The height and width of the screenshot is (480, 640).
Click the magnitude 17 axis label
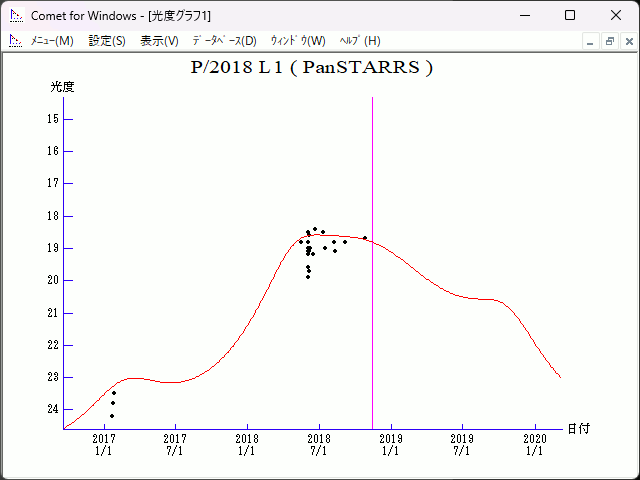coord(53,183)
